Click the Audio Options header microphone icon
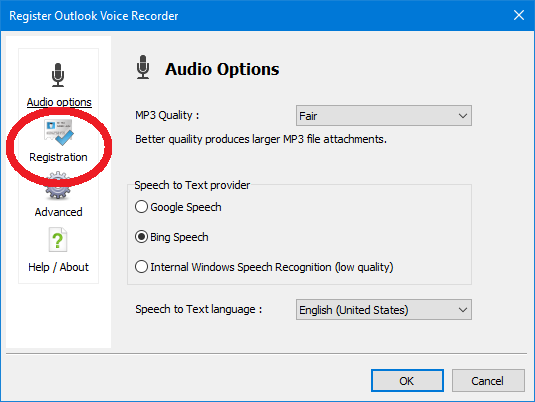The width and height of the screenshot is (535, 402). click(143, 67)
